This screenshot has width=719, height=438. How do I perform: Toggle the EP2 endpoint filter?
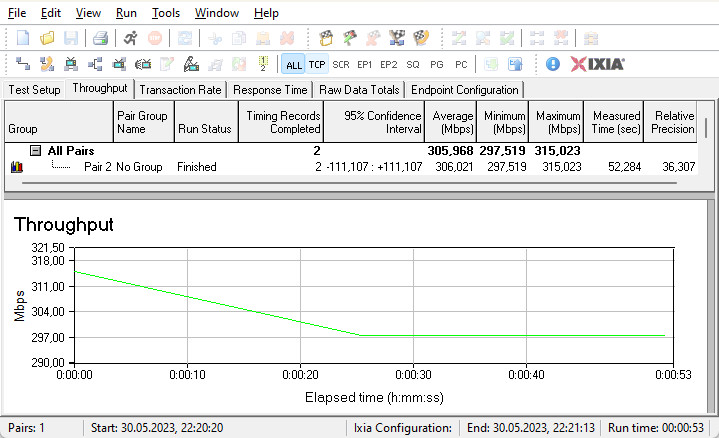tap(389, 65)
